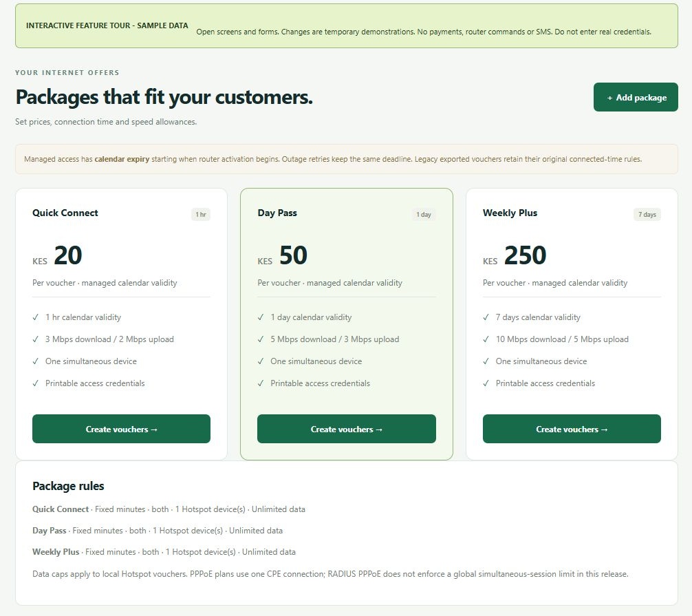Screen dimensions: 692x616
Task: Click the Day Pass rule row
Action: [158, 531]
